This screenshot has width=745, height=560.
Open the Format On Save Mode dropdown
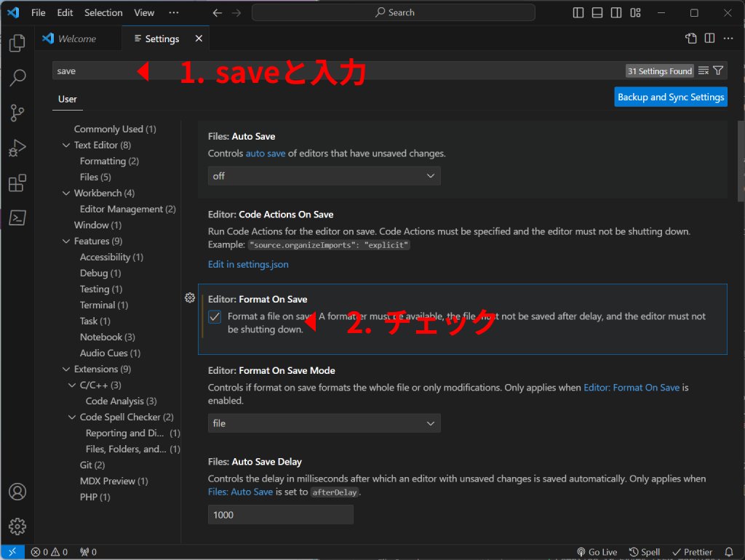324,423
